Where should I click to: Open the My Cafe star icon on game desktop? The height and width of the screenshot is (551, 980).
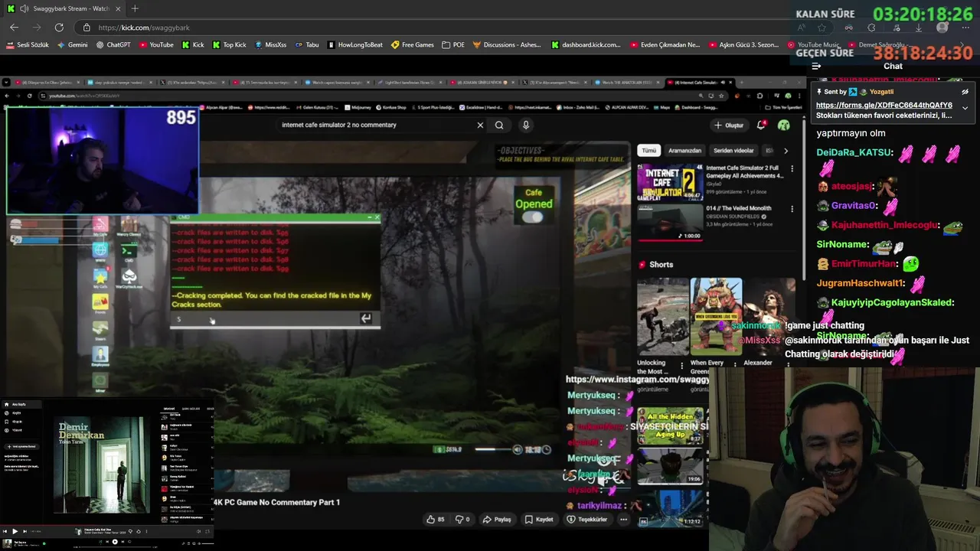[x=100, y=276]
